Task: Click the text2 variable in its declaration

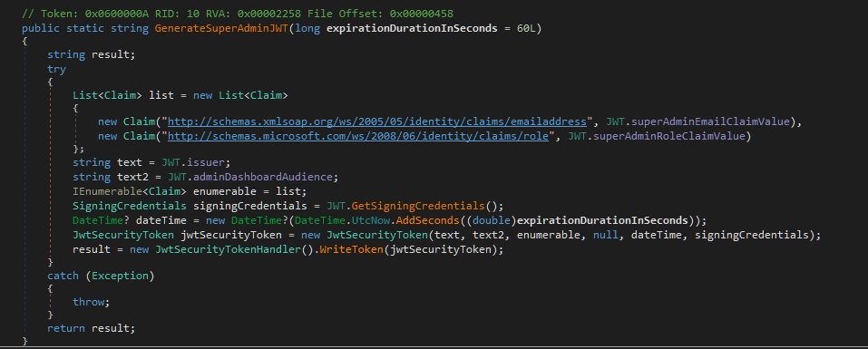Action: (x=132, y=177)
